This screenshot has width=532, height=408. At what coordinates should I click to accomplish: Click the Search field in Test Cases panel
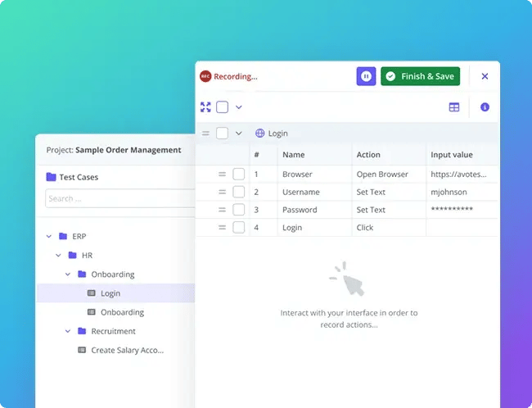pos(120,198)
